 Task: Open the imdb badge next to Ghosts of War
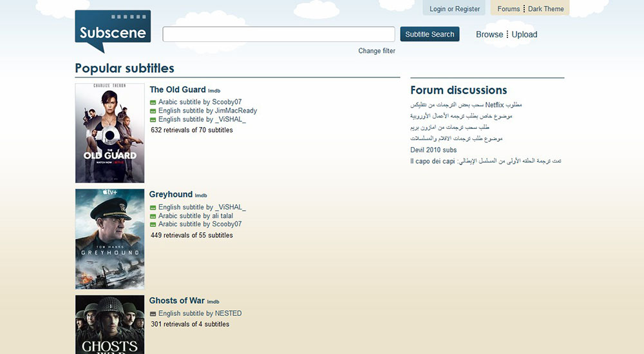coord(213,302)
